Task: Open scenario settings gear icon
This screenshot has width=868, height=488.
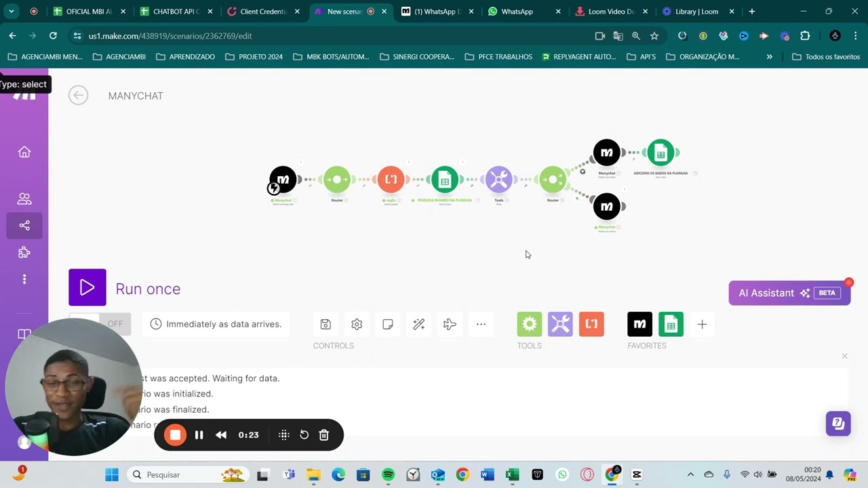Action: click(x=357, y=324)
